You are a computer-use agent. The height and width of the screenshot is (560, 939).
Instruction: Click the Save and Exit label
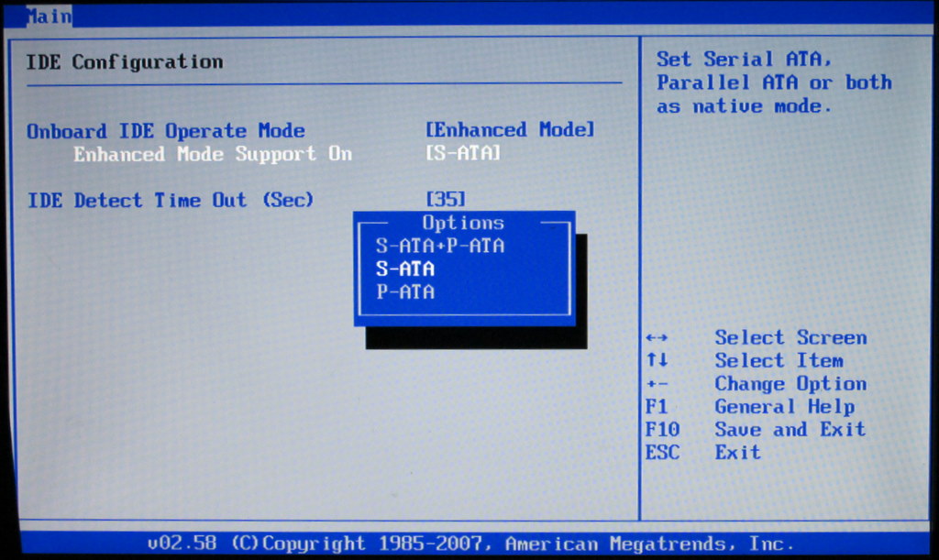790,429
